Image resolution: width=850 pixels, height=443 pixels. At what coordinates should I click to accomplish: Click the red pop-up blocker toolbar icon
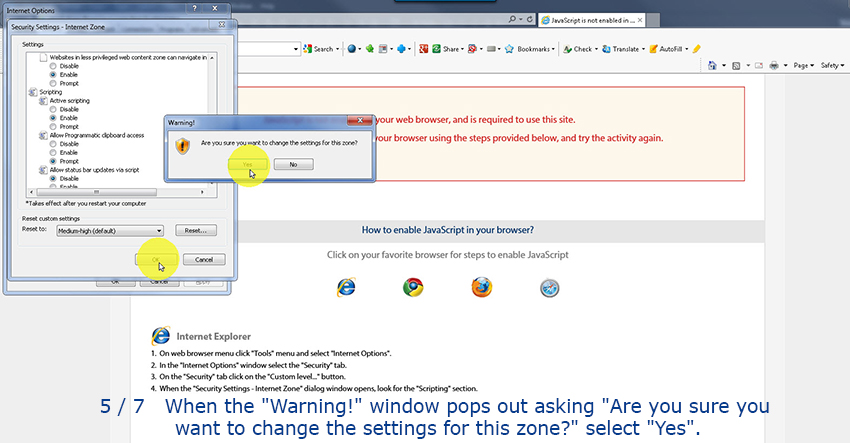472,49
